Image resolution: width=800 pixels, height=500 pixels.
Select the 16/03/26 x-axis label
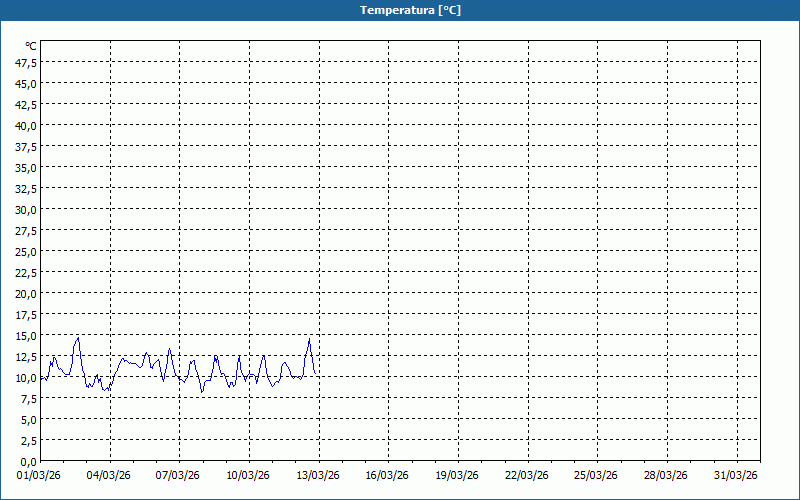[389, 475]
